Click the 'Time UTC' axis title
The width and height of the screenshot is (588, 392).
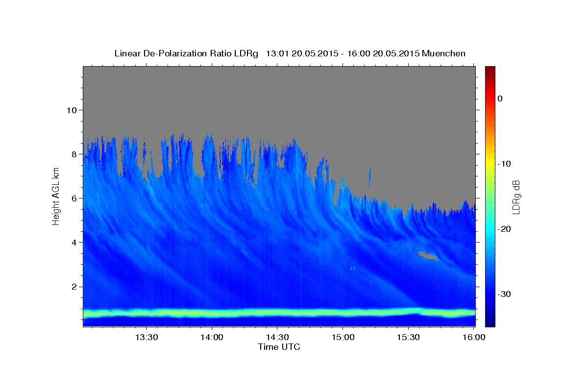point(279,347)
